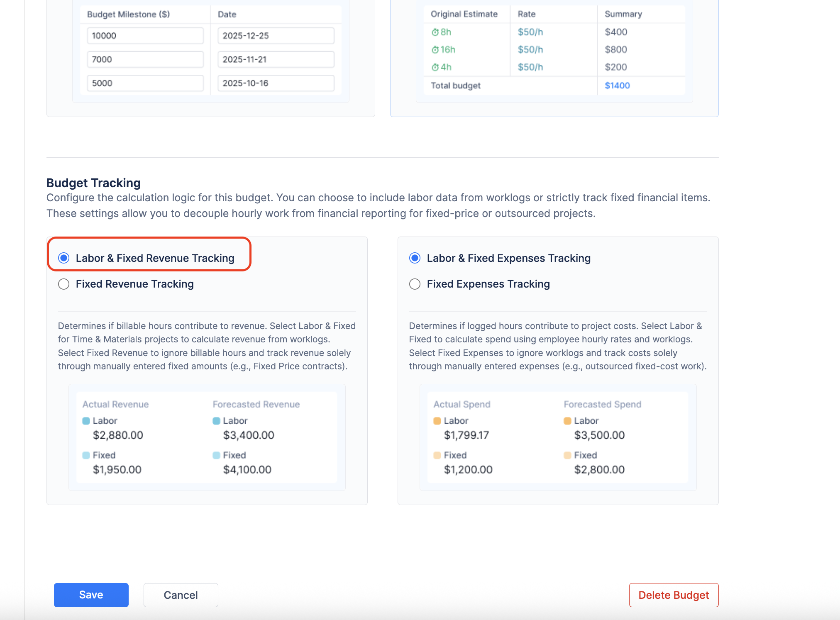Click Actual Revenue Labor color swatch

coord(86,421)
